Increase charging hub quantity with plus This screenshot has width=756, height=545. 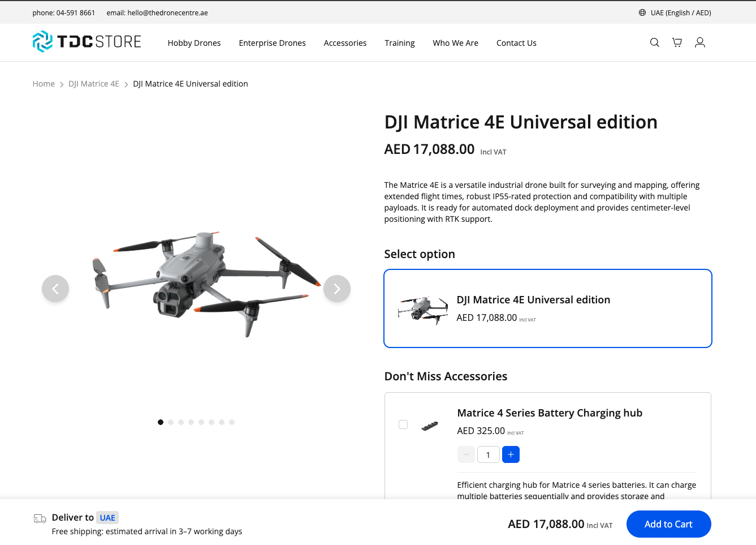(511, 454)
